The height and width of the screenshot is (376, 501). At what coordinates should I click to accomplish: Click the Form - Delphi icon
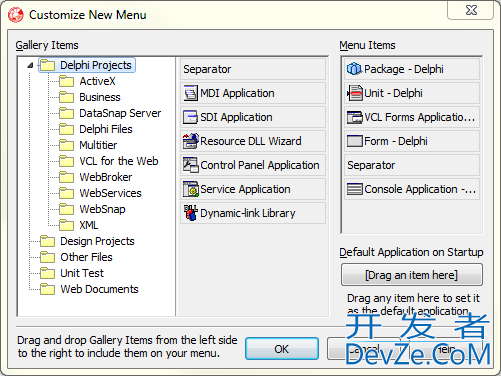(x=354, y=141)
